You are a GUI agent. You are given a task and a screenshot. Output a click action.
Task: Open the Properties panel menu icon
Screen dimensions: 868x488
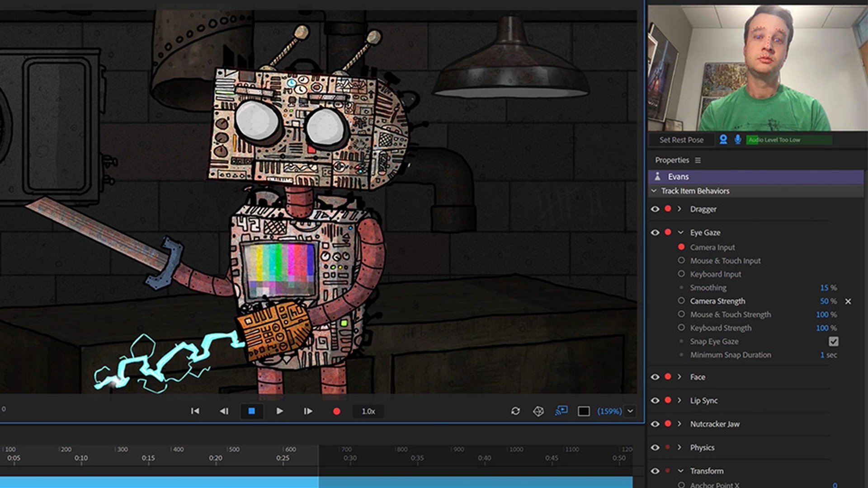(x=698, y=160)
